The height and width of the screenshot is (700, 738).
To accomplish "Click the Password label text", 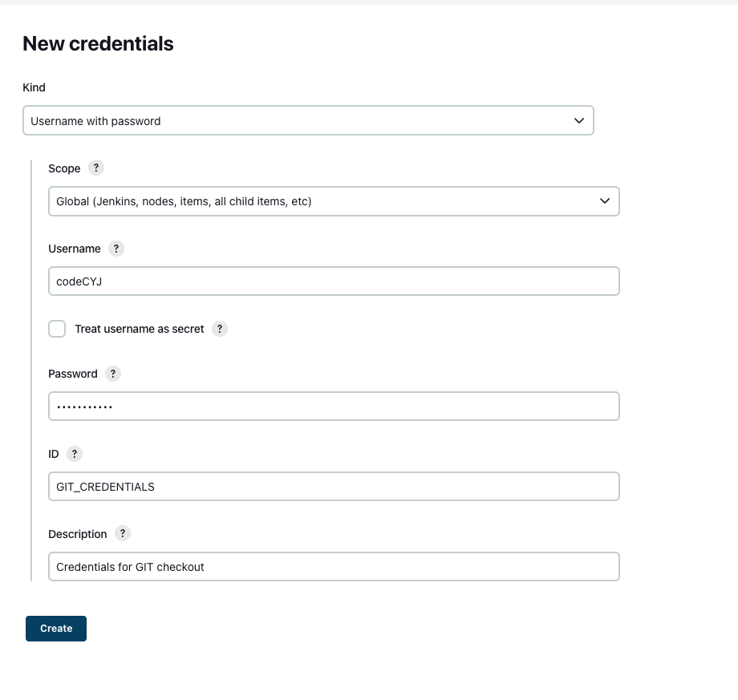I will 73,374.
